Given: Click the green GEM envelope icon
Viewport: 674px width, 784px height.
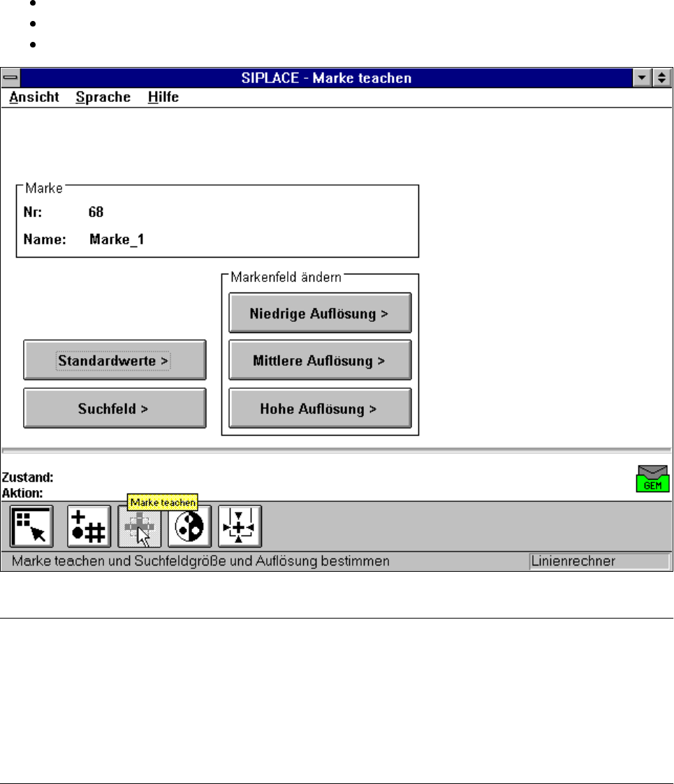Looking at the screenshot, I should [x=652, y=479].
